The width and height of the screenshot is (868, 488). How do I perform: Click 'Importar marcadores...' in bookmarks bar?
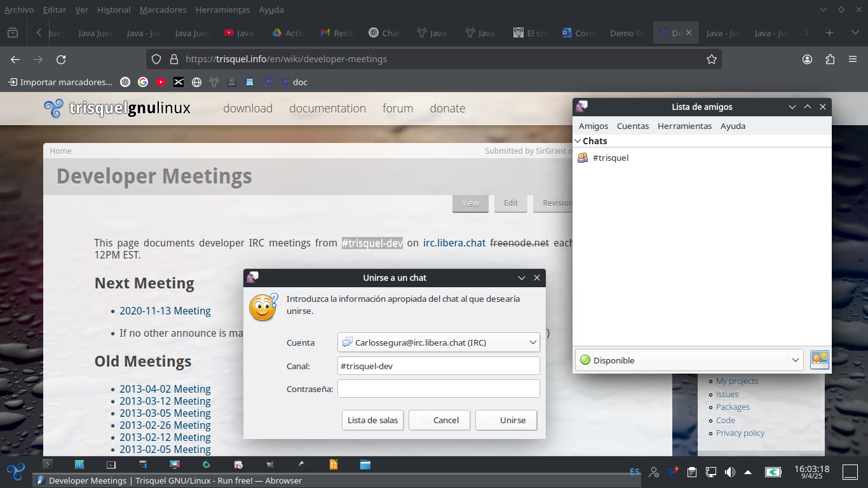coord(60,82)
